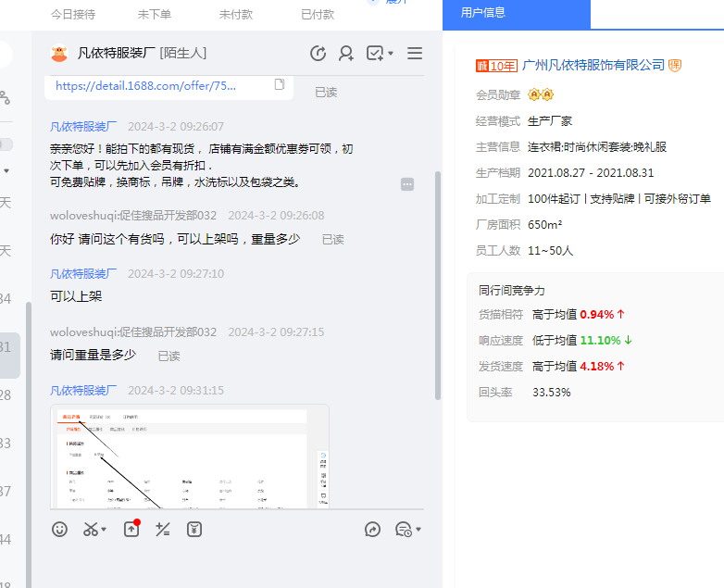724x588 pixels.
Task: Click the 凡依特服装厂 avatar in header
Action: 59,54
